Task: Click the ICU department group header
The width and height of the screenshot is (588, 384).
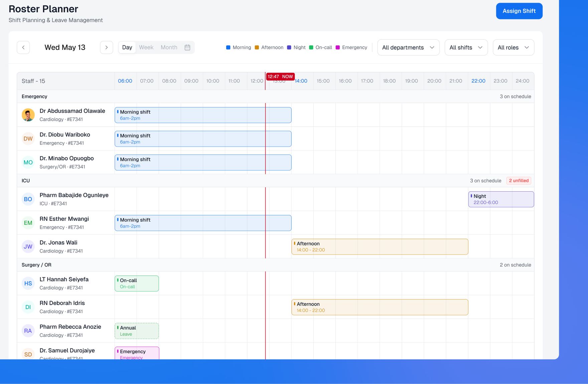Action: coord(276,181)
